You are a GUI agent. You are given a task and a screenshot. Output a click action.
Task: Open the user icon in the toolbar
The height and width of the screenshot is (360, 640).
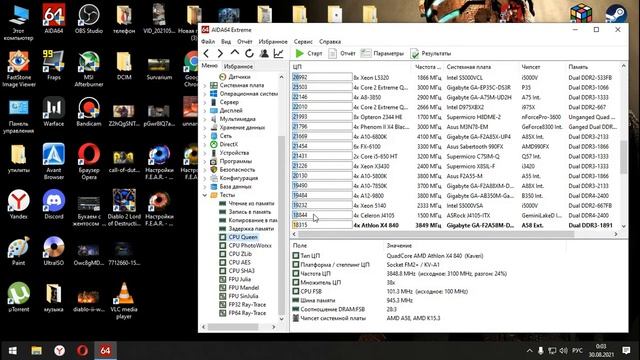click(x=264, y=53)
